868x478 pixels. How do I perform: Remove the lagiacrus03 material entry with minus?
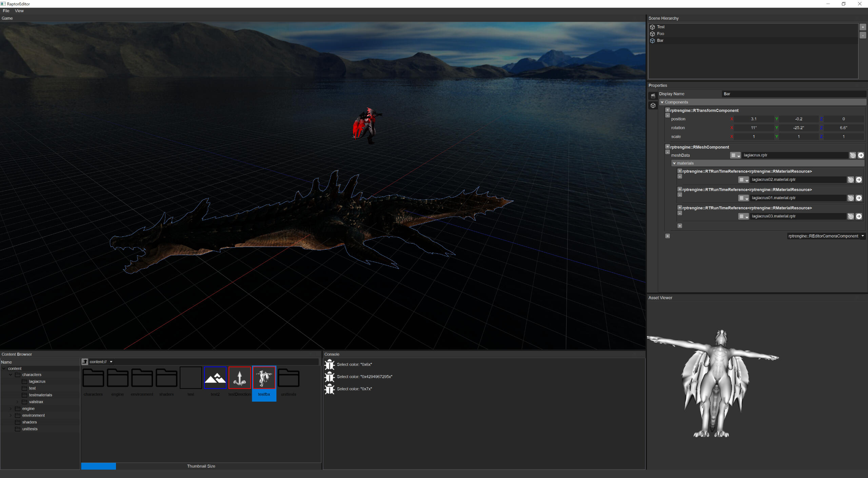680,213
